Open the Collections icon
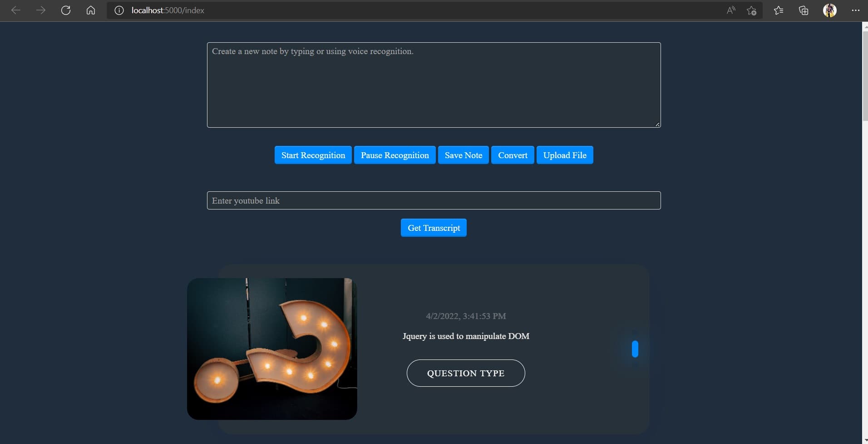Screen dimensions: 868x444 [804, 10]
